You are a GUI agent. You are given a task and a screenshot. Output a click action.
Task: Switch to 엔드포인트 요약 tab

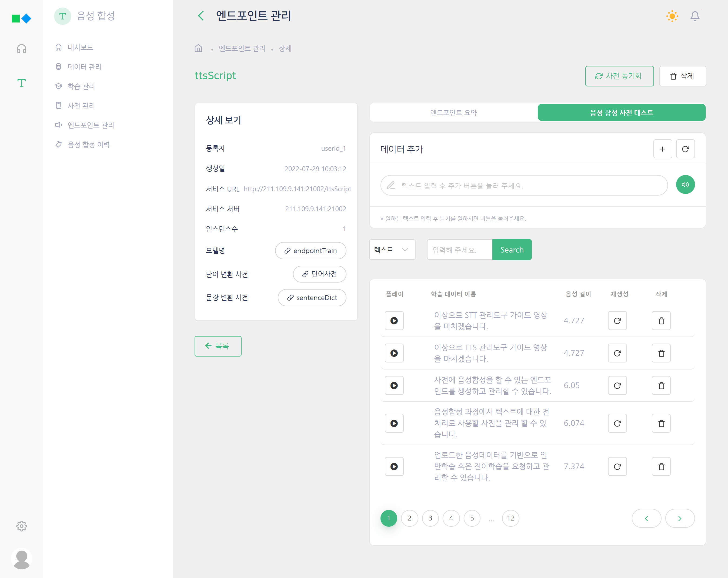453,112
